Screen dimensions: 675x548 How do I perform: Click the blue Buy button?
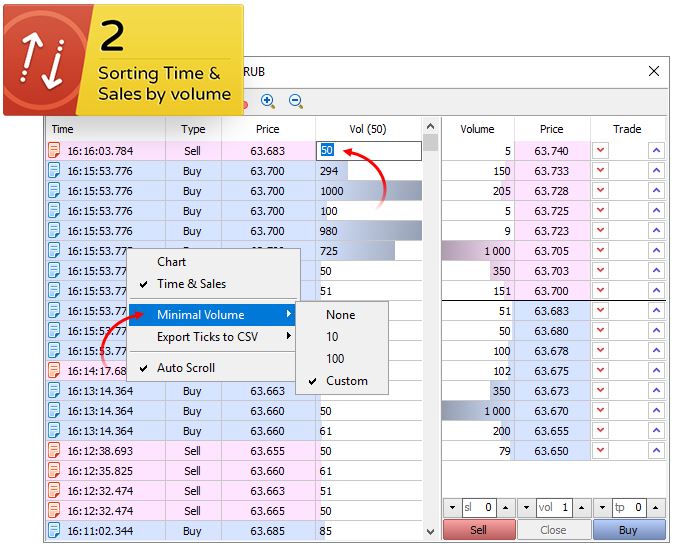click(x=629, y=530)
